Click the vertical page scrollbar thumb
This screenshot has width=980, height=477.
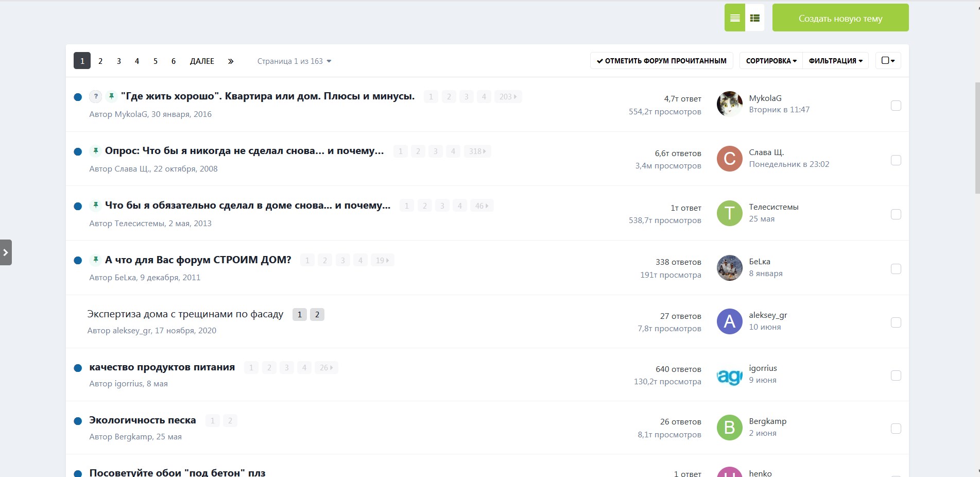point(977,138)
